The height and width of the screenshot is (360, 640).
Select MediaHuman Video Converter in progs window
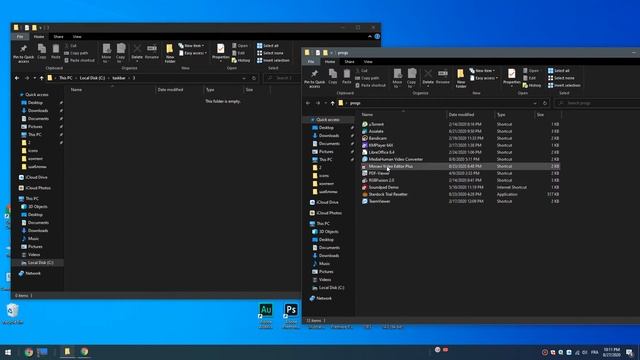(460, 159)
